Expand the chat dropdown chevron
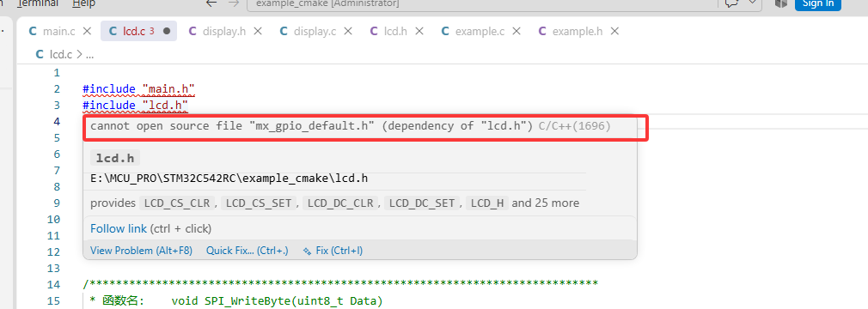The height and width of the screenshot is (309, 868). 752,3
